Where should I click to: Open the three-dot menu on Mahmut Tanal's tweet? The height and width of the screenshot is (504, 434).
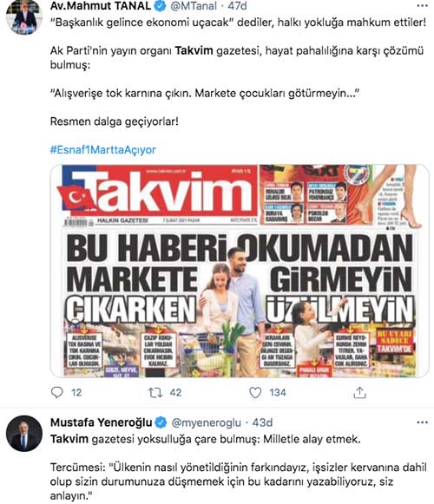422,5
